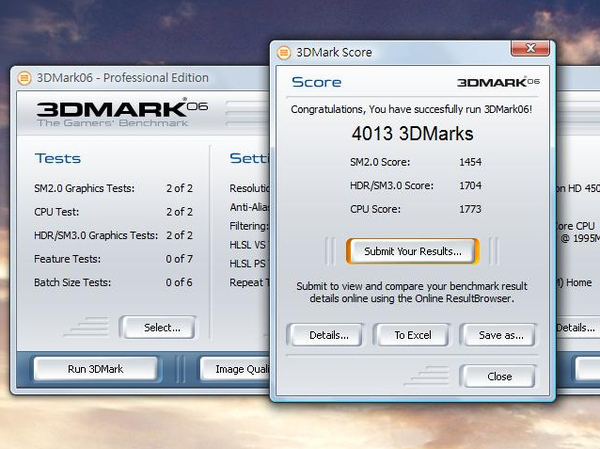Close the 3DMark Score dialog with the red X
This screenshot has width=600, height=449.
tap(530, 48)
